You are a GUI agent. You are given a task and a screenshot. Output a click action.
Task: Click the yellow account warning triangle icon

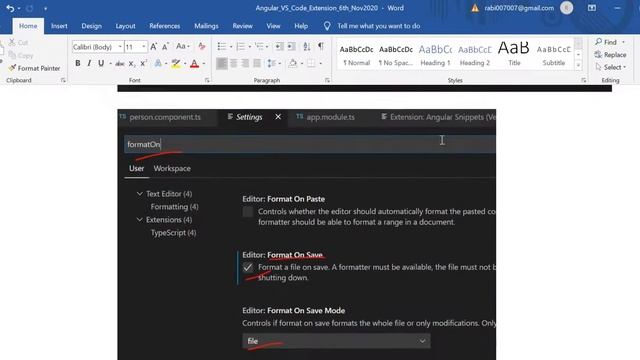click(475, 8)
